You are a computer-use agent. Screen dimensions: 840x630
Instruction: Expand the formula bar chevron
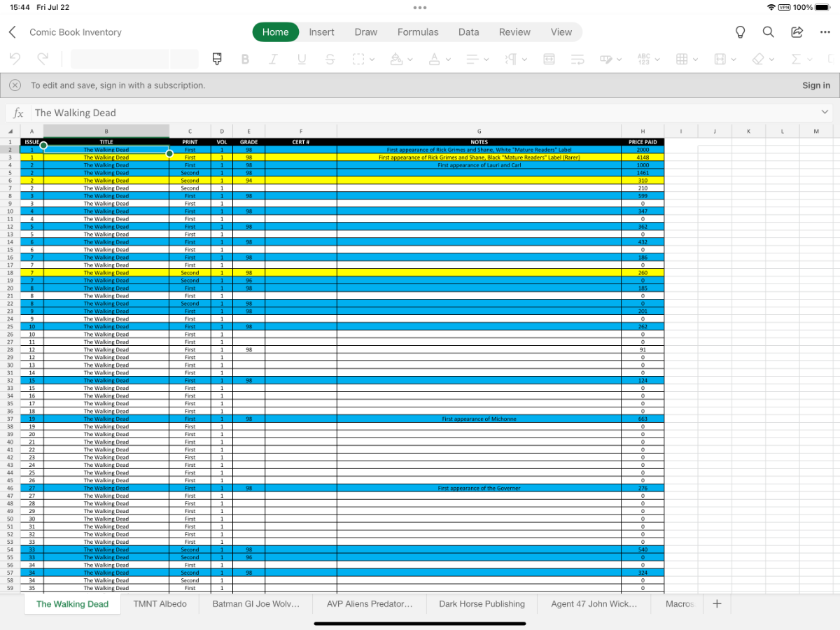(x=824, y=113)
